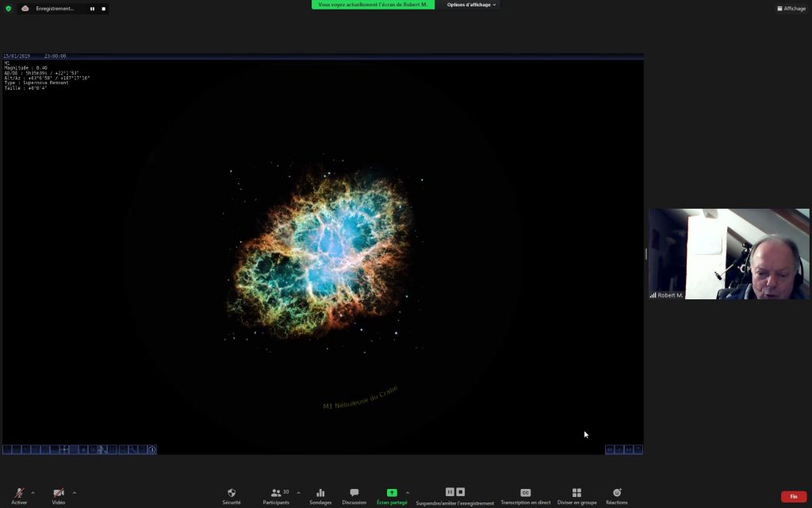Open the Options d'affichage dropdown
The height and width of the screenshot is (508, 812).
point(471,5)
